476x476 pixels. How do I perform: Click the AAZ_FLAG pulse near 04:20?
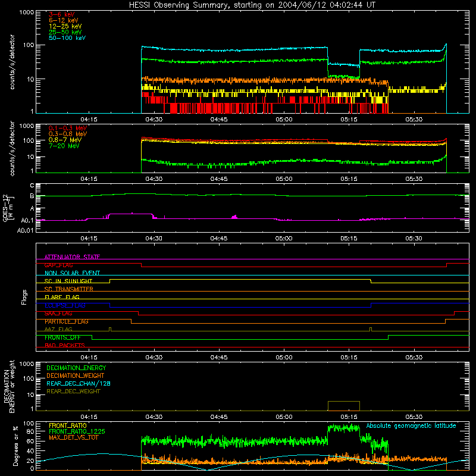(x=110, y=329)
